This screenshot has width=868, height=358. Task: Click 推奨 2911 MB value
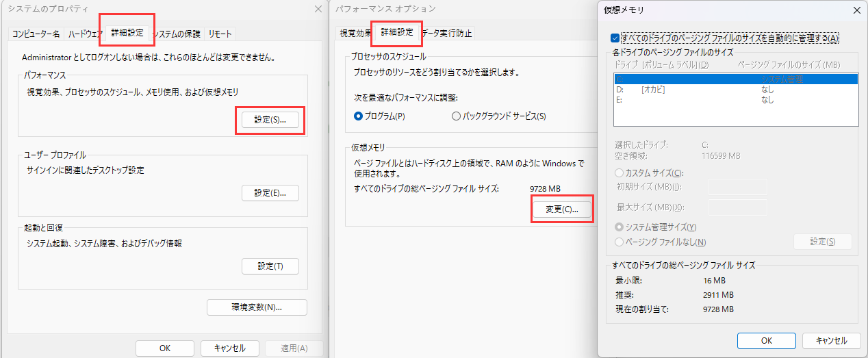click(x=718, y=295)
